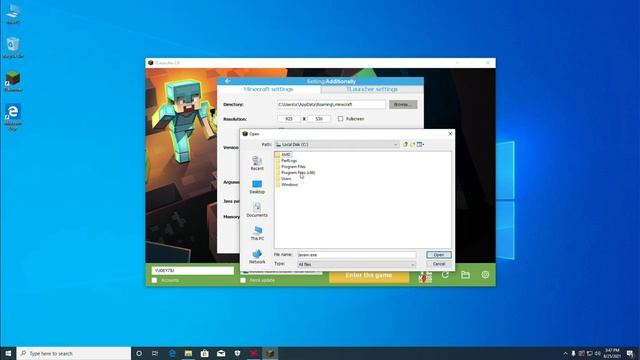The width and height of the screenshot is (640, 360).
Task: Select This PC desktop icon
Action: [13, 14]
